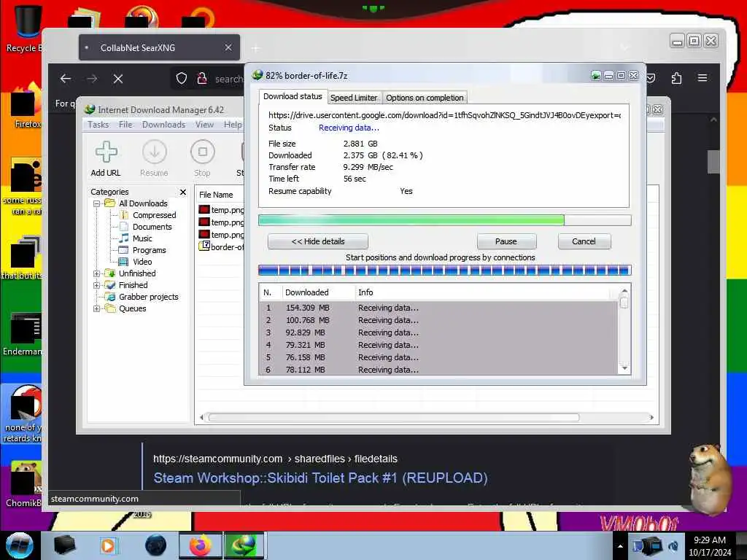Pause the border-of-life.7z download
Screen dimensions: 747x560
[506, 241]
